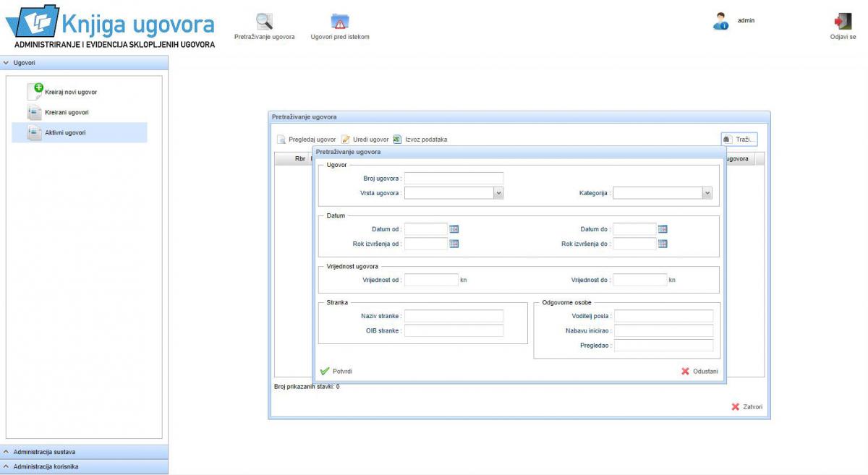868x475 pixels.
Task: Click the Kreirani ugovori list icon
Action: 34,112
